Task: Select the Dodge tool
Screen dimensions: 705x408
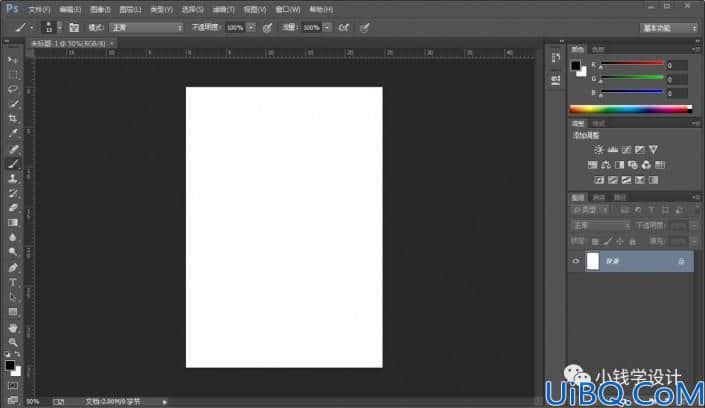Action: tap(13, 252)
